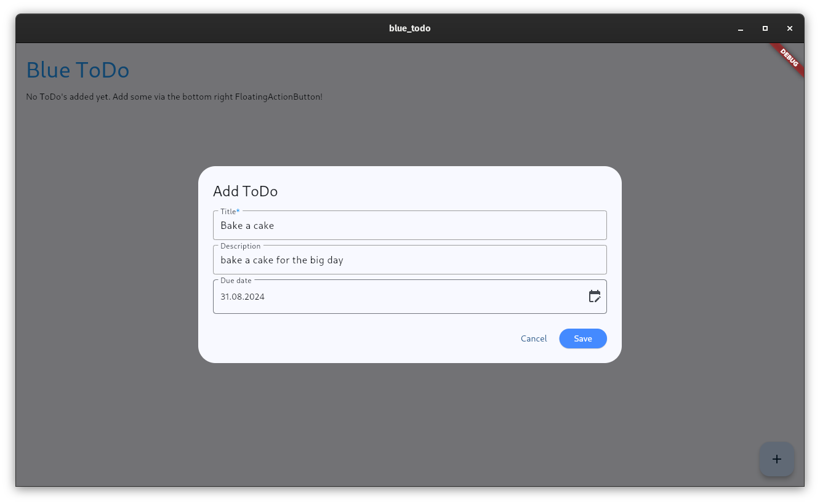Click the add new ToDo icon bottom right
This screenshot has width=820, height=504.
(776, 458)
